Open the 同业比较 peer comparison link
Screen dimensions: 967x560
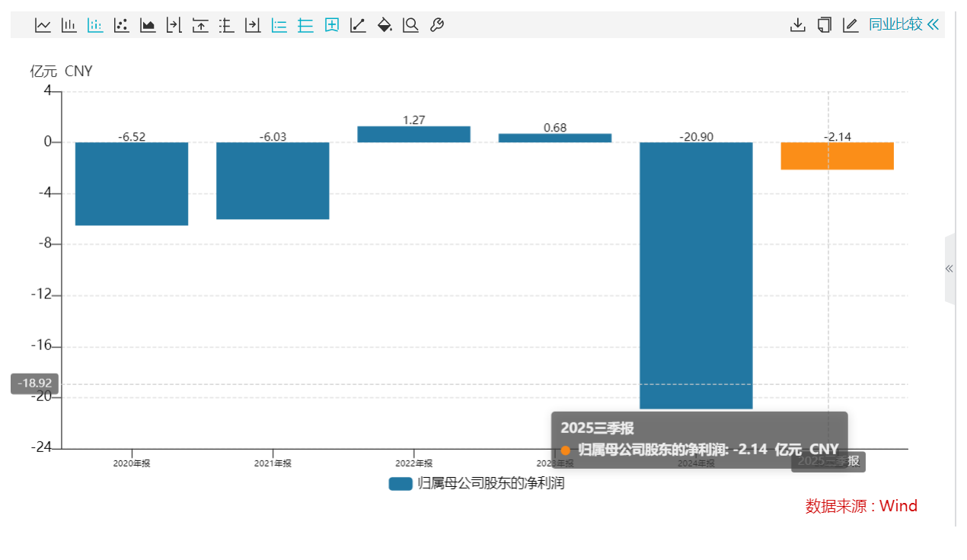(x=895, y=24)
